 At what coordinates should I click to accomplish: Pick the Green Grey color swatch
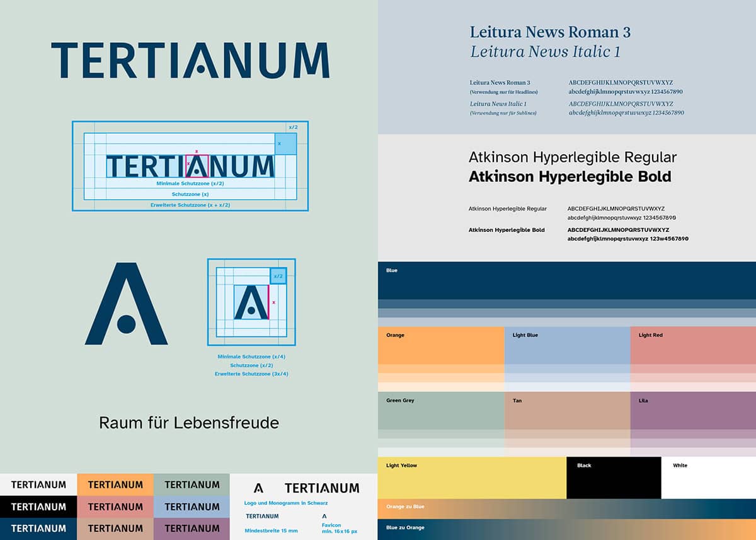[x=441, y=411]
